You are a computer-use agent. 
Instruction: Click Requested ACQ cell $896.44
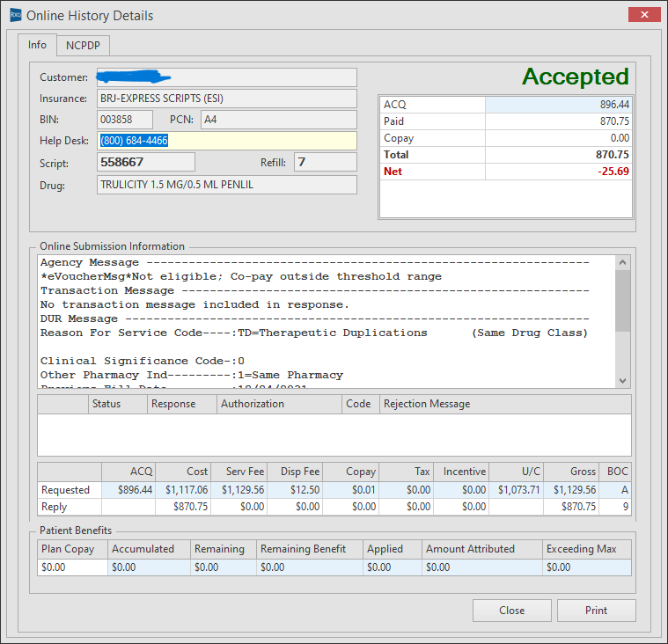128,490
